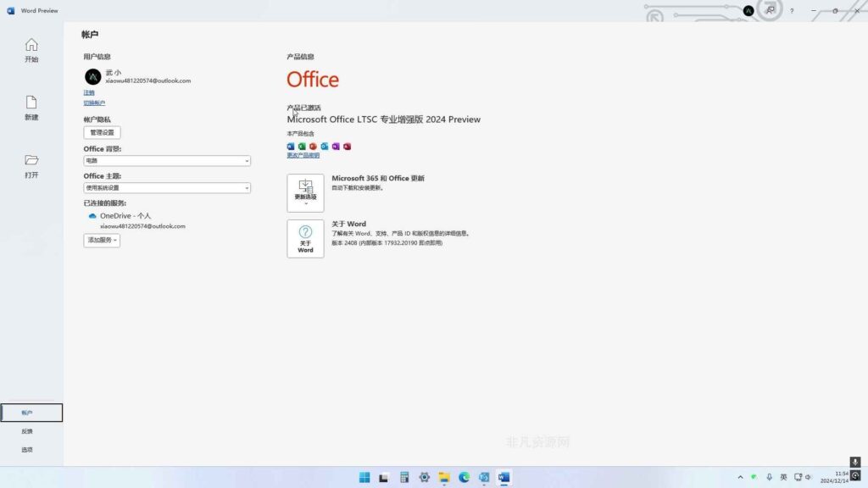Click the feedback person icon in title bar
Screen dimensions: 868x488
click(770, 10)
